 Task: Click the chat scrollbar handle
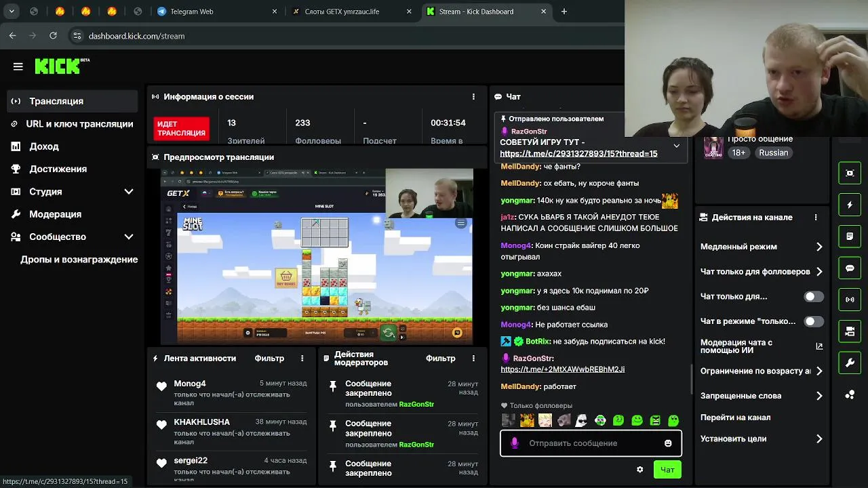[x=692, y=379]
